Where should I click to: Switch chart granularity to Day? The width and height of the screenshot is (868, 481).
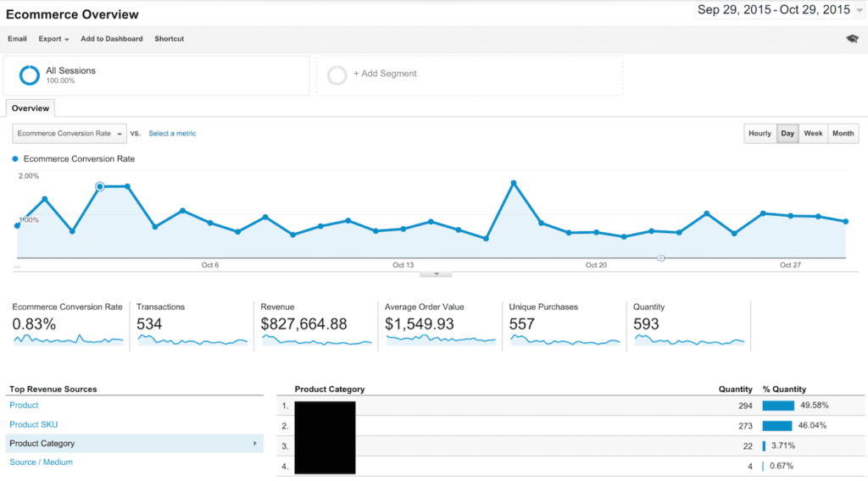pos(787,133)
